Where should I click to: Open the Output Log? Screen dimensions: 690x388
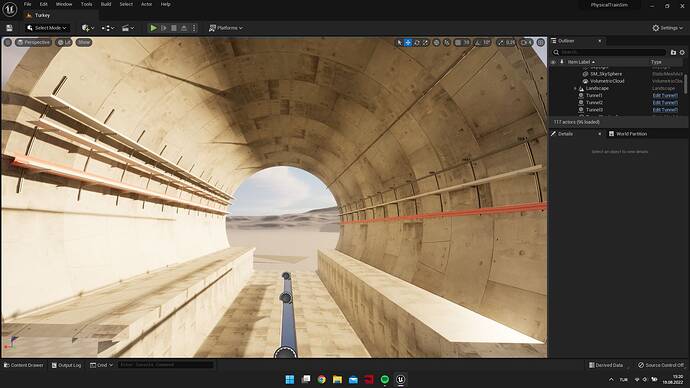66,365
